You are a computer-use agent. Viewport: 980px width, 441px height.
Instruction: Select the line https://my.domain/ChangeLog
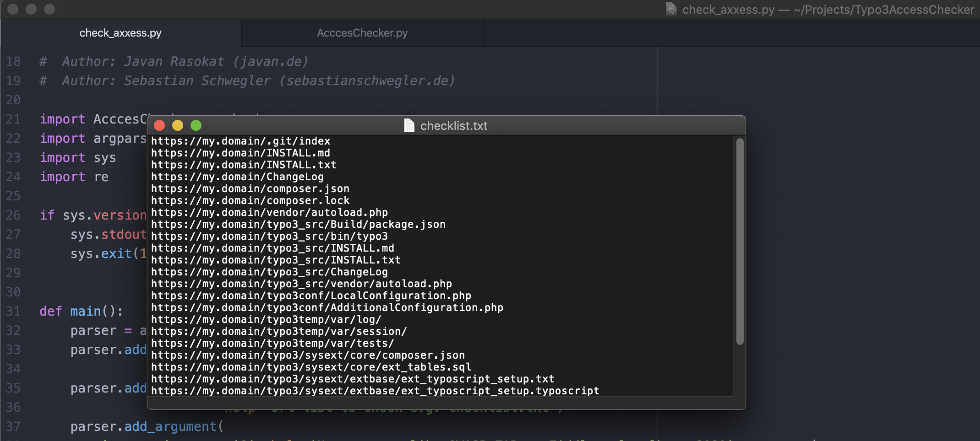click(x=237, y=177)
